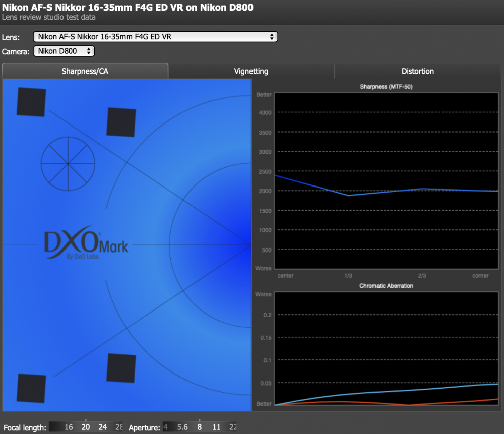
Task: Click the "Sharpness (MTF-50)" chart title
Action: pyautogui.click(x=387, y=87)
